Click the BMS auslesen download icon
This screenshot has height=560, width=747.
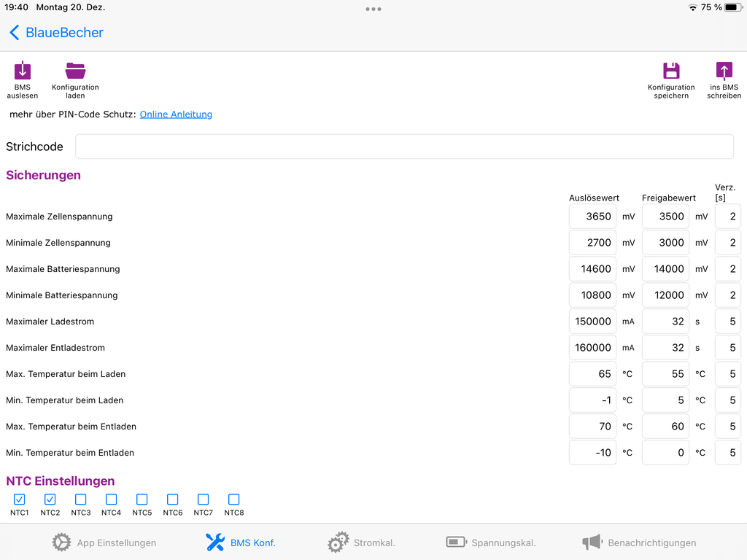tap(23, 71)
